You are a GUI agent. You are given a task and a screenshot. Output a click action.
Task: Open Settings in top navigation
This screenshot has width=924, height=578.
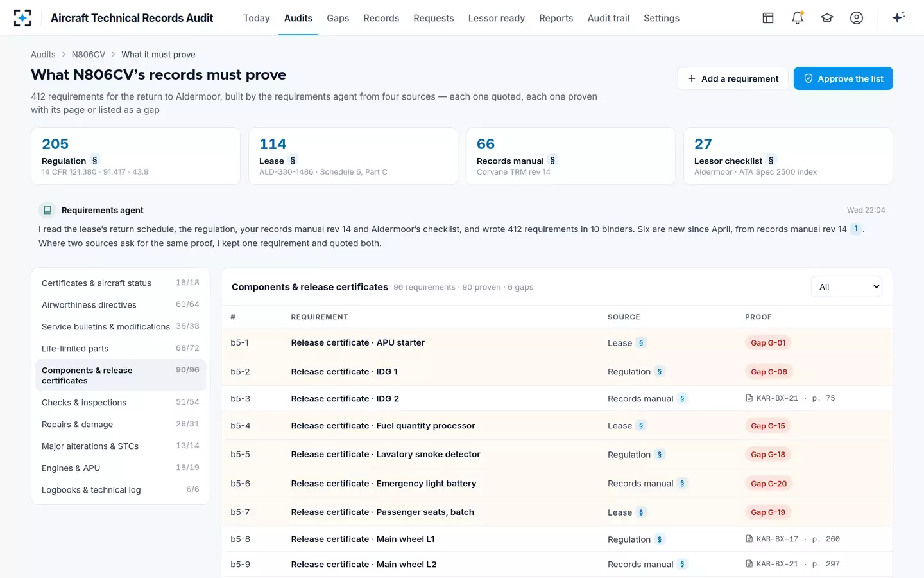pyautogui.click(x=662, y=18)
